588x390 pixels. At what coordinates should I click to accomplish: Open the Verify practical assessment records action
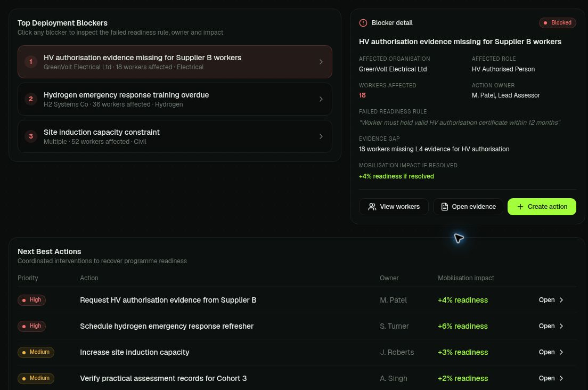pos(551,378)
